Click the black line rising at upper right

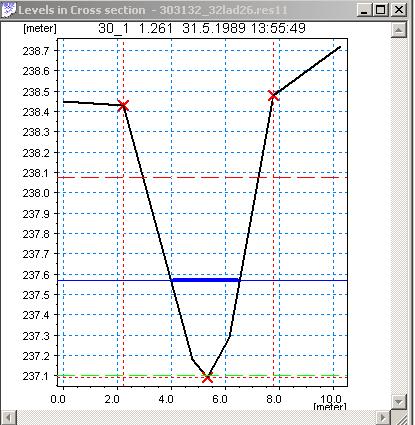[x=307, y=71]
